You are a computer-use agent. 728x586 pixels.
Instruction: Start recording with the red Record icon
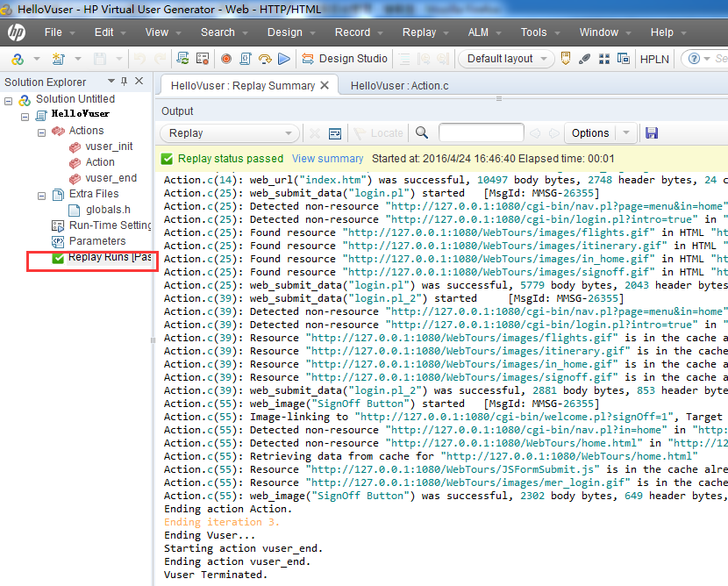click(x=225, y=59)
